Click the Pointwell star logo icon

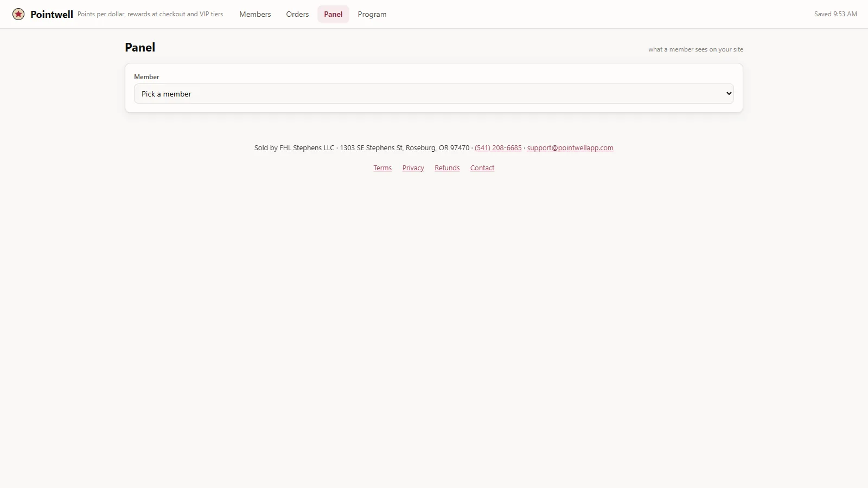coord(18,14)
